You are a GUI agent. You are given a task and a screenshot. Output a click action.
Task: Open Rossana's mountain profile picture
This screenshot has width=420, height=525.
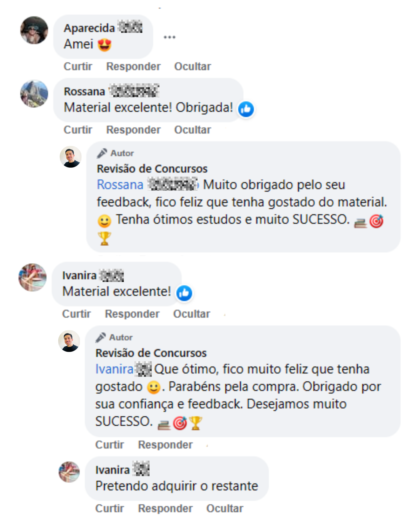pos(34,94)
